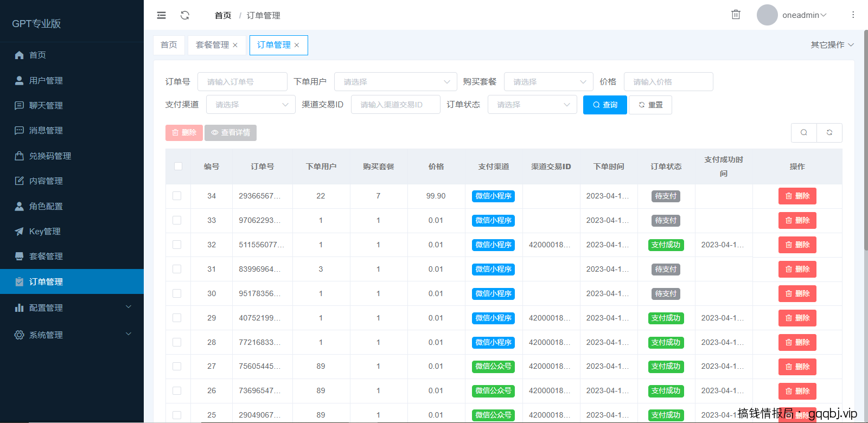This screenshot has height=423, width=868.
Task: Tick the select-all checkbox in table header
Action: [x=178, y=166]
